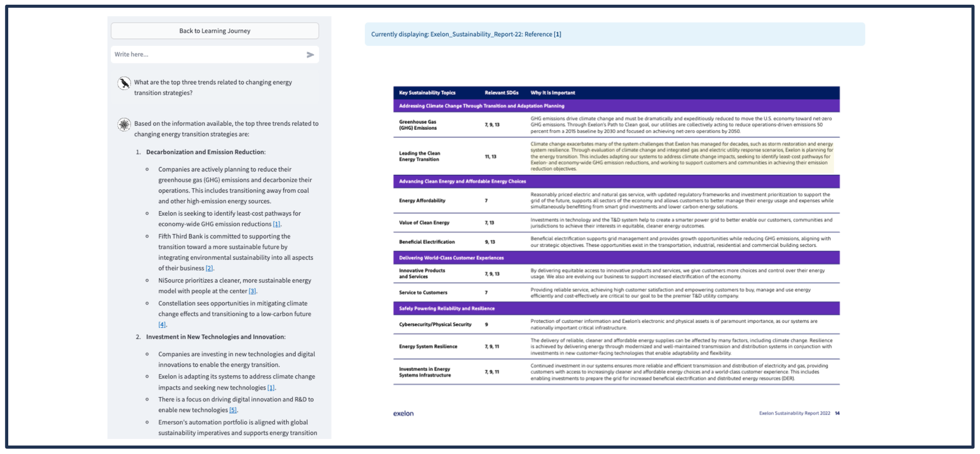Click the send arrow icon in the message box
This screenshot has height=454, width=980.
click(x=310, y=55)
